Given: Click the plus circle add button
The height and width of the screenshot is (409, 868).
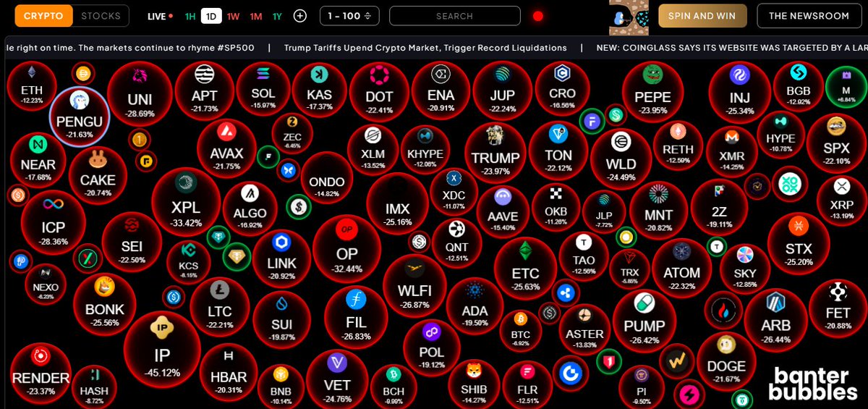Looking at the screenshot, I should point(300,16).
